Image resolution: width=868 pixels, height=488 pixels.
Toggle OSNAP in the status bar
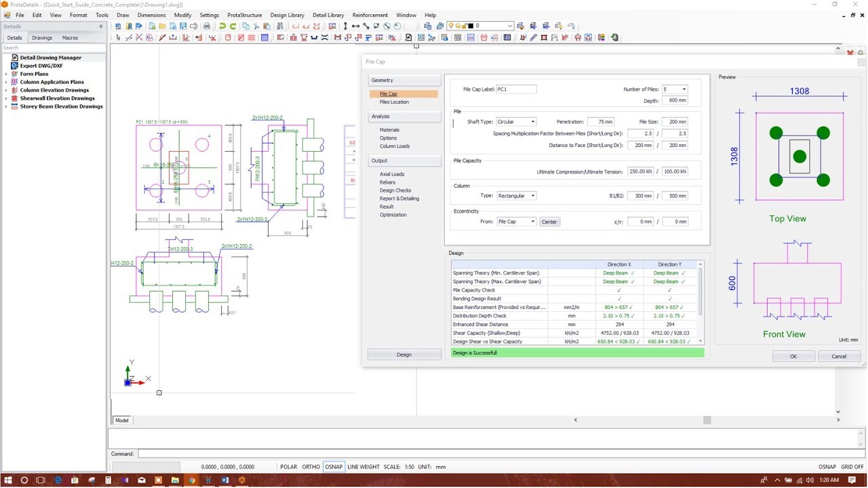click(x=334, y=466)
